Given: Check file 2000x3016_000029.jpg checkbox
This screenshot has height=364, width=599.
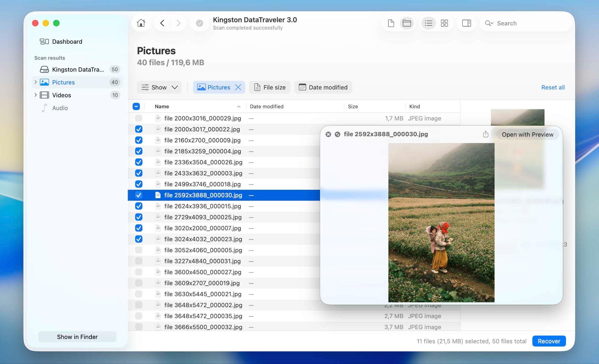Looking at the screenshot, I should 139,118.
